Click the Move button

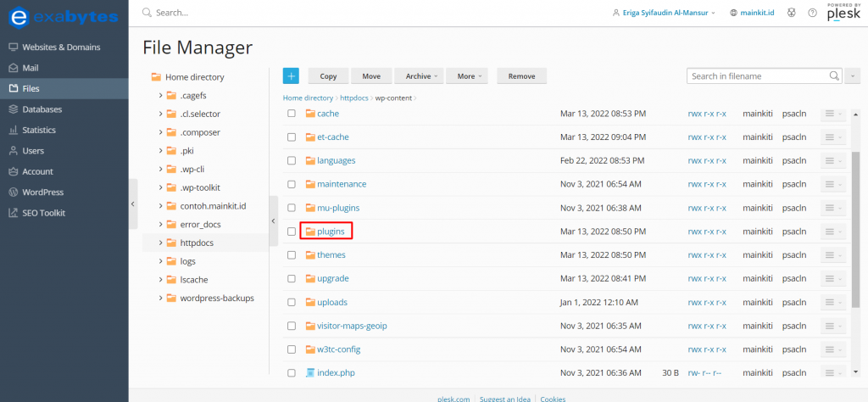coord(371,76)
